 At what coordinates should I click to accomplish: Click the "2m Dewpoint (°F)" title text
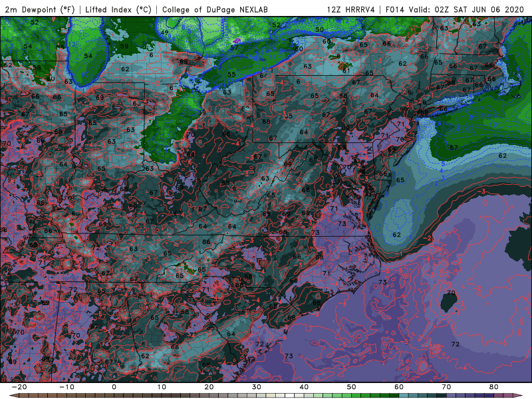pyautogui.click(x=40, y=10)
